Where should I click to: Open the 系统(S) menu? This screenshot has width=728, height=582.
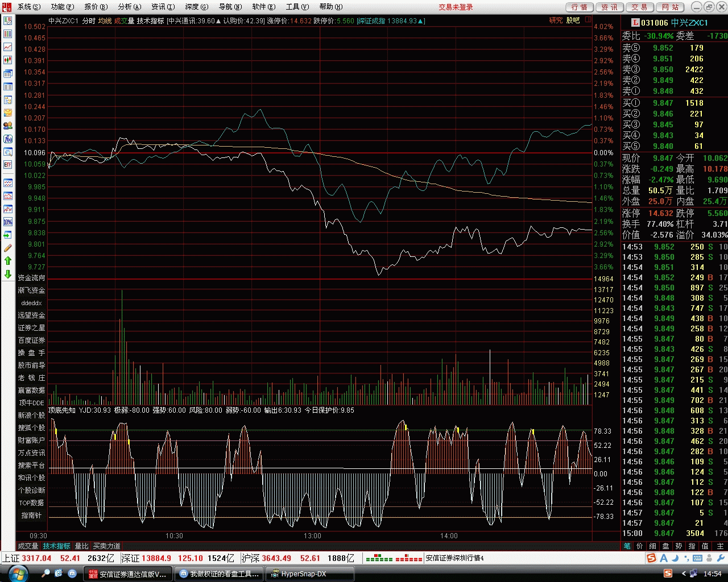[29, 7]
